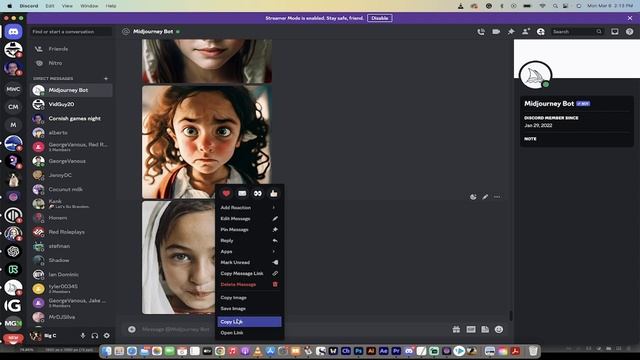The image size is (640, 360).
Task: Choose Pin Message in context menu
Action: (249, 230)
